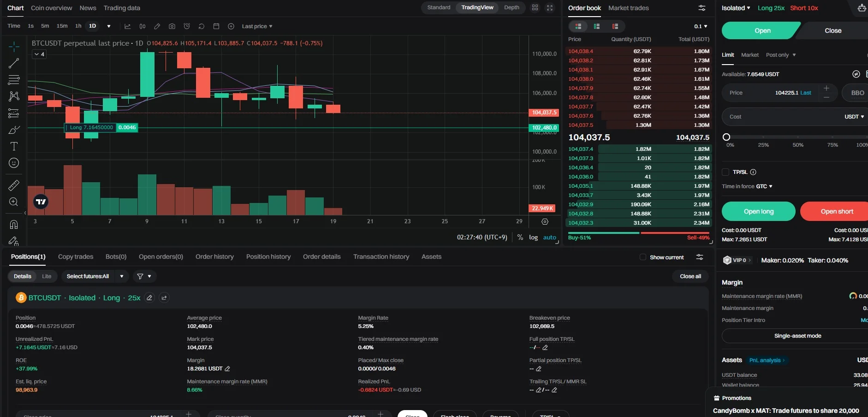Choose the chart pattern drawing tool
868x417 pixels.
pos(14,96)
